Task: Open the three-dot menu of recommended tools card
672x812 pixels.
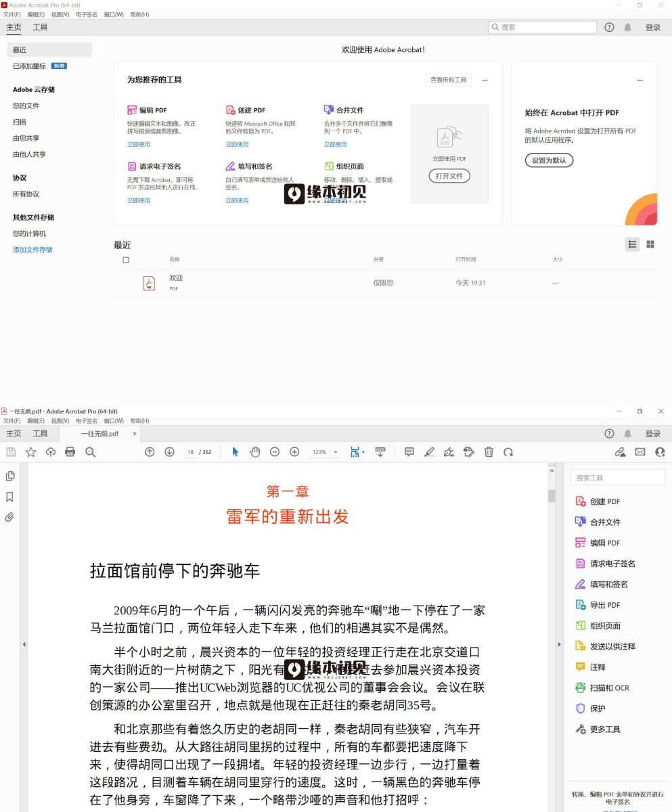Action: coord(485,80)
